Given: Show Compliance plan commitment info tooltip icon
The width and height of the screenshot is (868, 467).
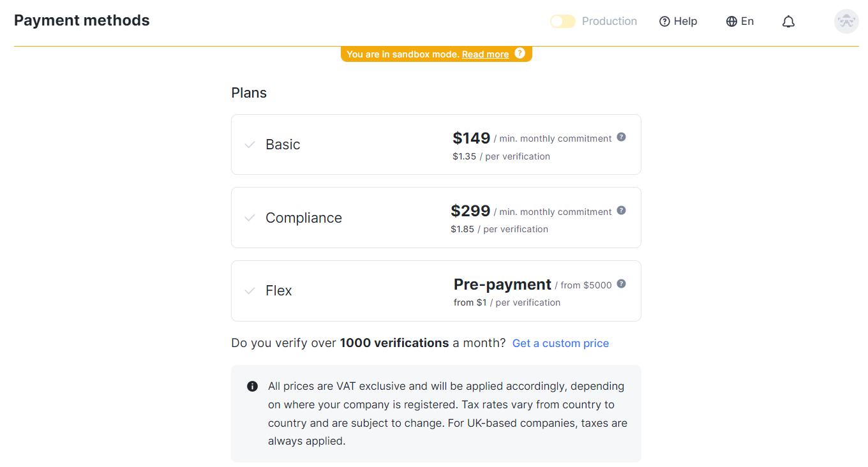Looking at the screenshot, I should point(622,211).
